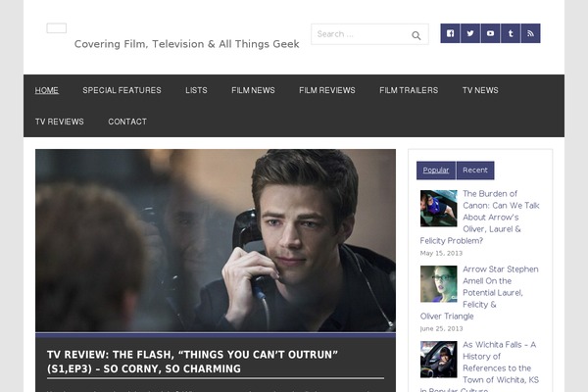Open the Film Trailers menu item

point(409,90)
